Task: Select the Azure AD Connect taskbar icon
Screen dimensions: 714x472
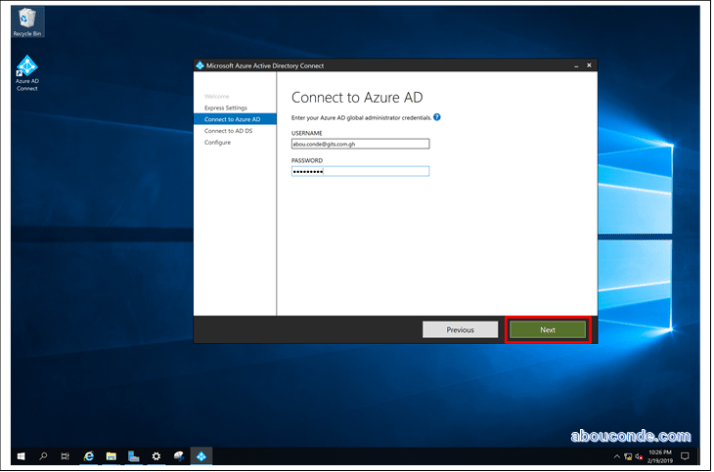Action: (201, 456)
